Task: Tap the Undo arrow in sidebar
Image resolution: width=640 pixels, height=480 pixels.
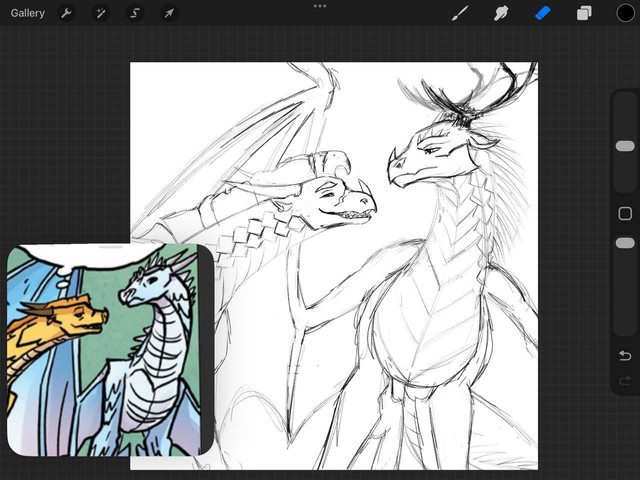Action: tap(625, 356)
